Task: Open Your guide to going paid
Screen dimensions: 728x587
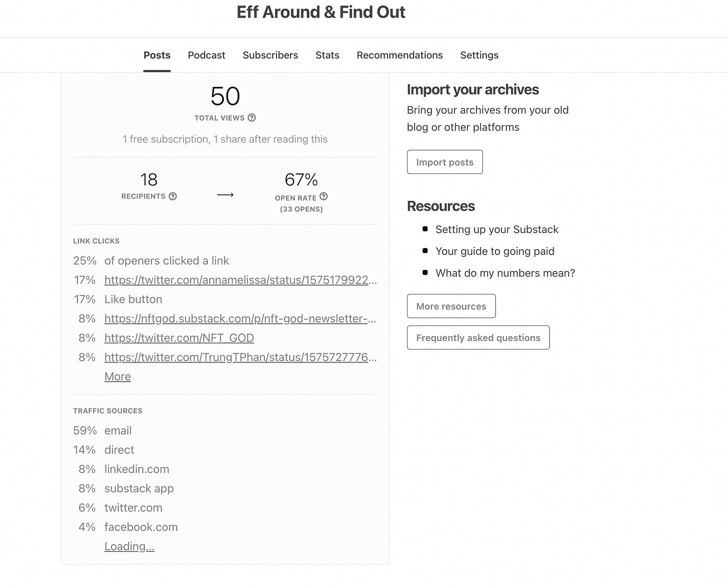Action: tap(495, 251)
